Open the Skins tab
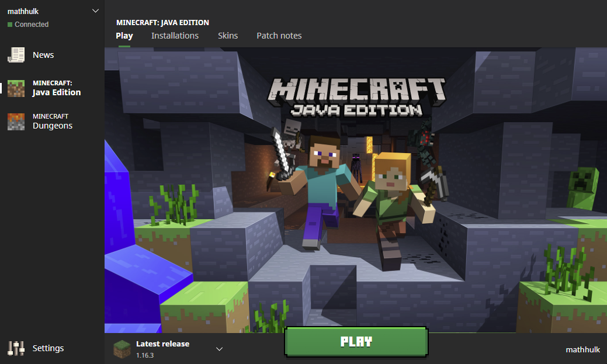The height and width of the screenshot is (364, 607). pyautogui.click(x=228, y=36)
